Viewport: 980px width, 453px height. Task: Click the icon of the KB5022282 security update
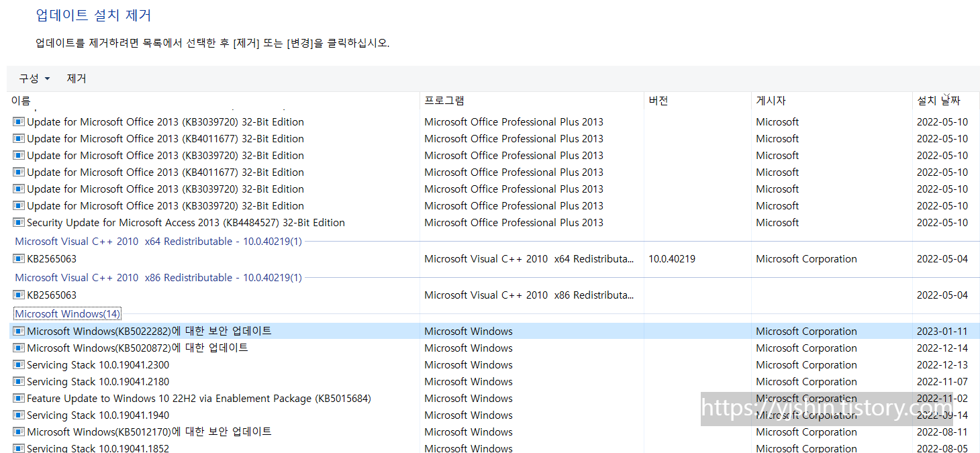pos(19,332)
